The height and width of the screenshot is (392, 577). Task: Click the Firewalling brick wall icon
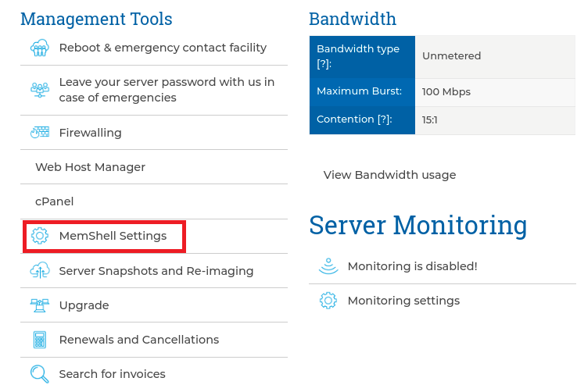(x=40, y=132)
